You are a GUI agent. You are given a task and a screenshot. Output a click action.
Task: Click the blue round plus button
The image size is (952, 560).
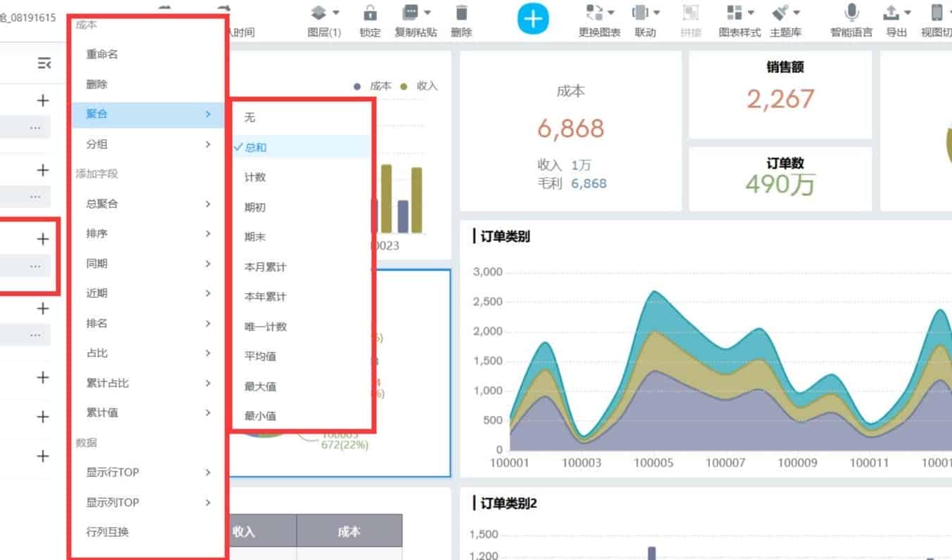533,19
